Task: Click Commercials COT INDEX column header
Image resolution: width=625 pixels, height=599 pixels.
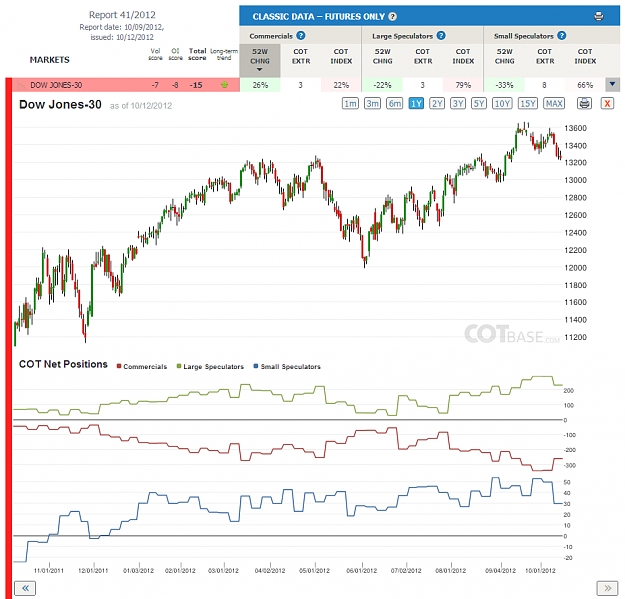Action: pyautogui.click(x=341, y=57)
